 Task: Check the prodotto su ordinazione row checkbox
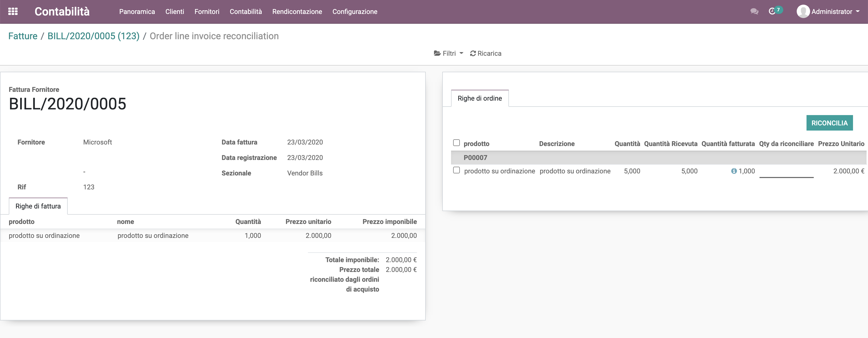coord(456,170)
